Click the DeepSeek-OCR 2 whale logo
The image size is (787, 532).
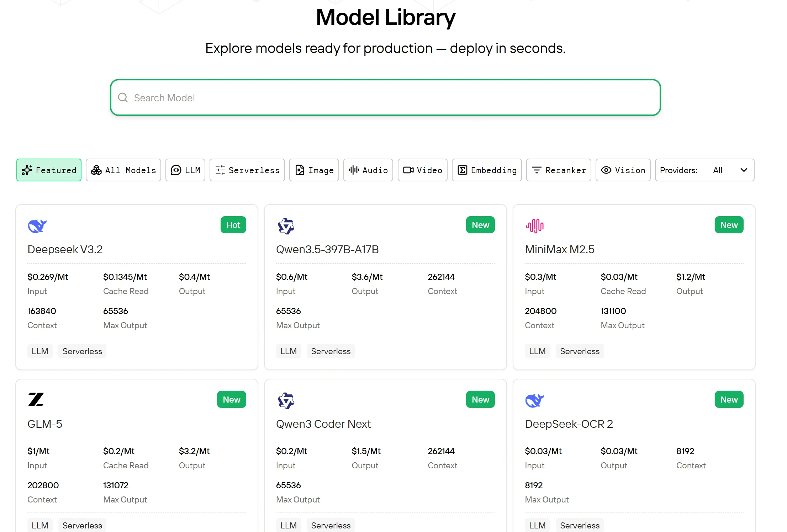click(535, 400)
